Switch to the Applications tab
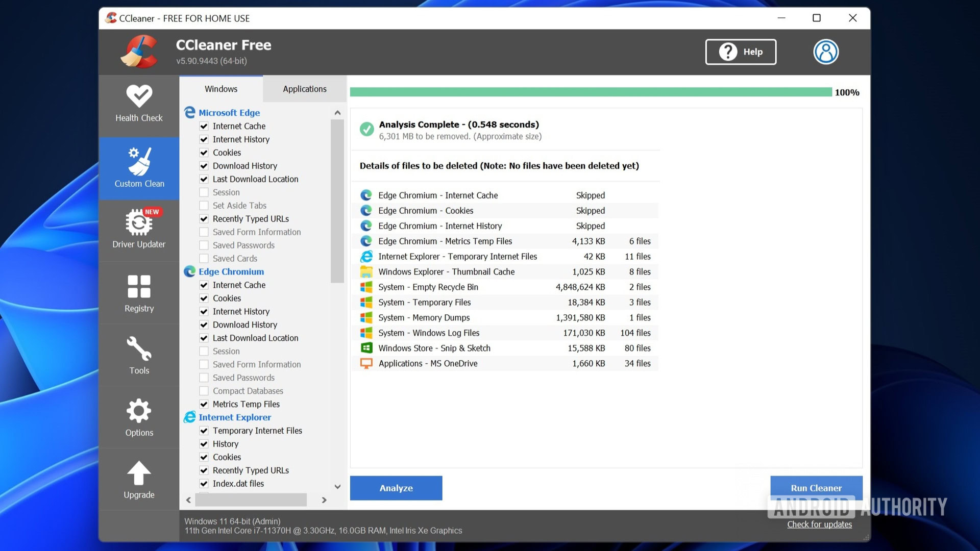This screenshot has width=980, height=551. click(x=305, y=89)
